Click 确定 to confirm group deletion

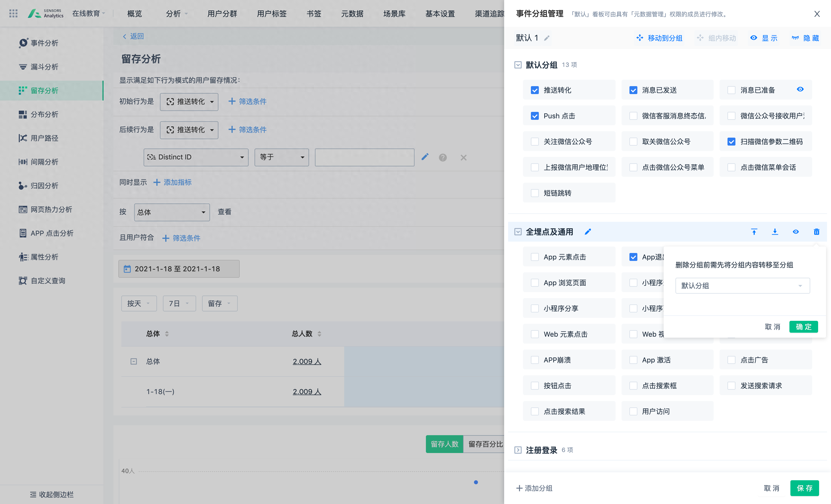803,327
